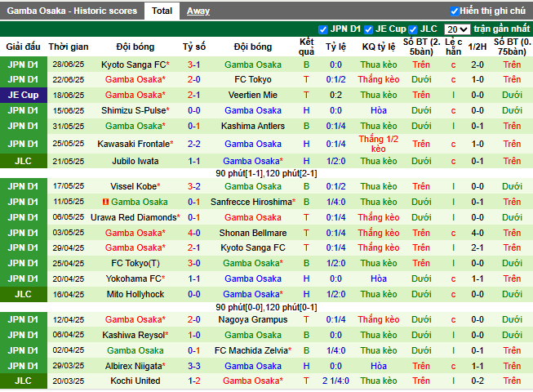Select the JLC label on 21/05/25 row
Viewport: 533px width, 392px height.
(24, 161)
